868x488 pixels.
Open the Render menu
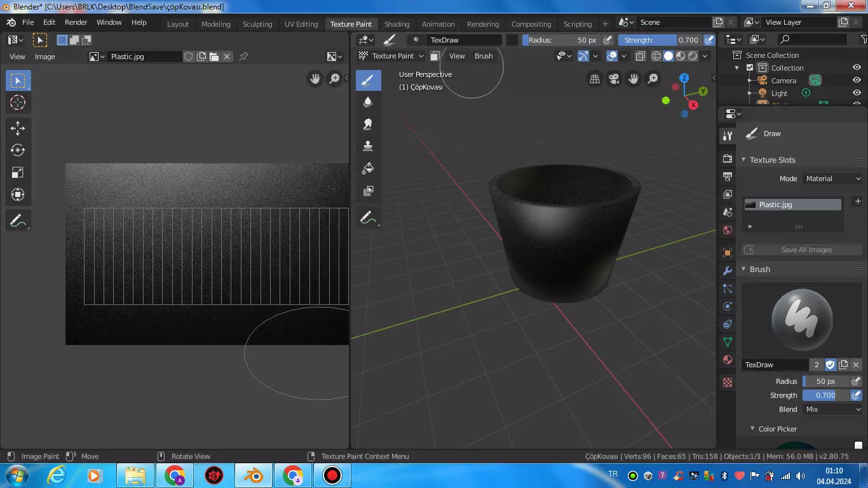[x=76, y=22]
